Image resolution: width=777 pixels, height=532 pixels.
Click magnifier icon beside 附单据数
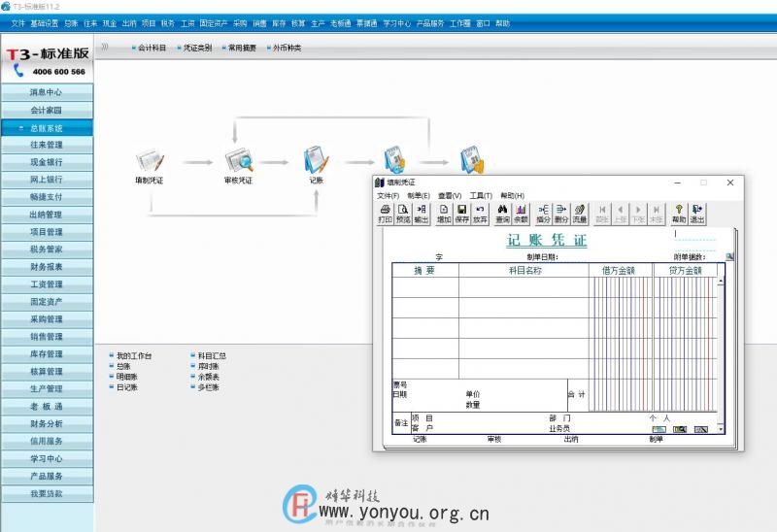click(729, 256)
